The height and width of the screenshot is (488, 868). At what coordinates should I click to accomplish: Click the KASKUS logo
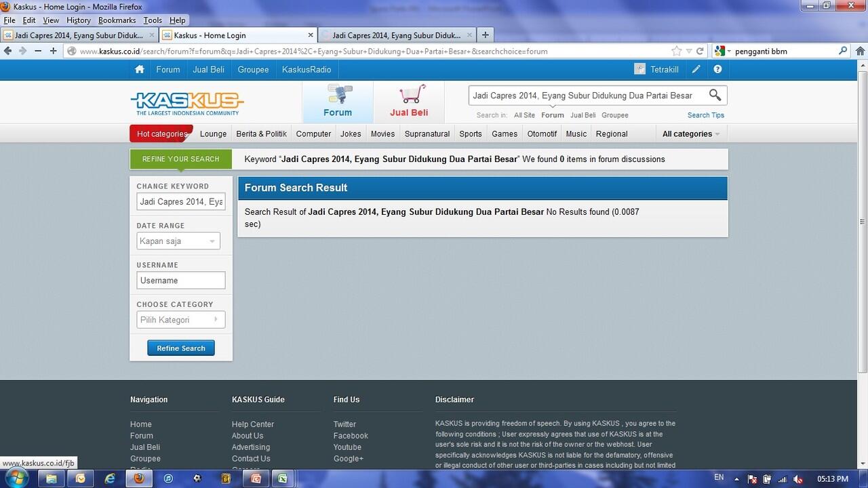click(187, 102)
